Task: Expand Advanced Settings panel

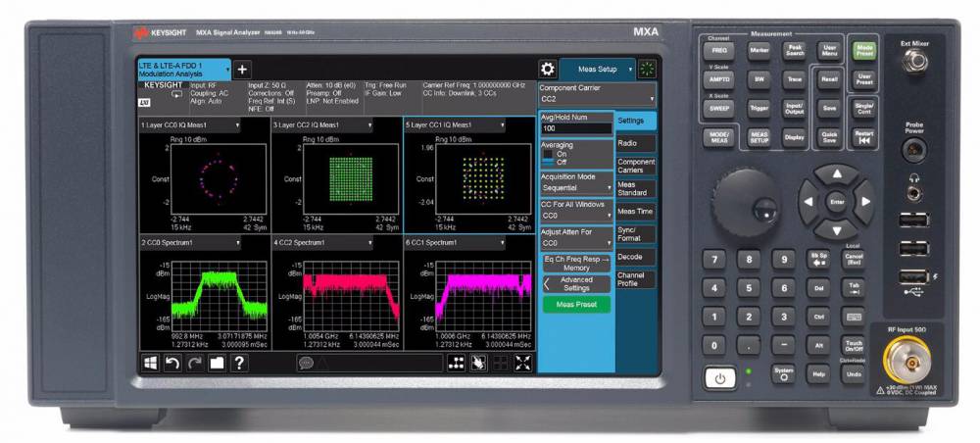Action: [x=575, y=284]
